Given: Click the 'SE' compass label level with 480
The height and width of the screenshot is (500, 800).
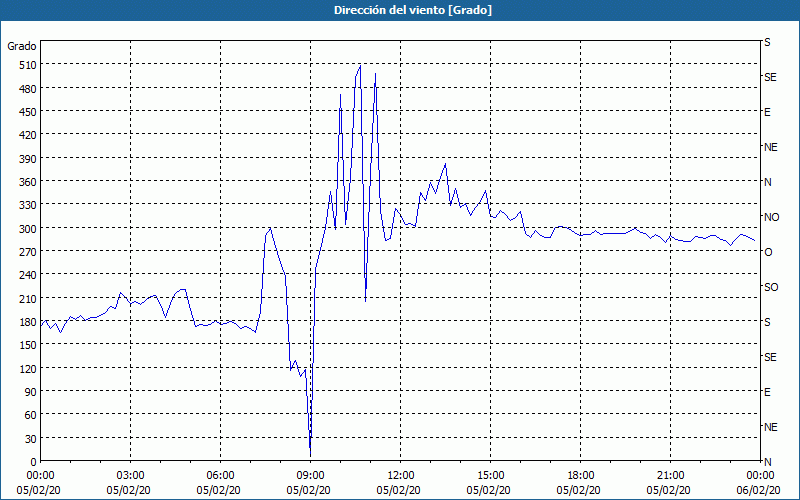Looking at the screenshot, I should tap(770, 77).
